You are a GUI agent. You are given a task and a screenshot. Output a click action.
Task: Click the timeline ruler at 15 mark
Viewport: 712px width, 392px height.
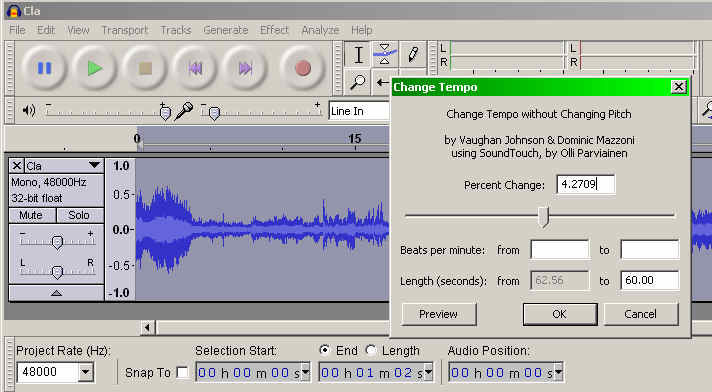tap(355, 139)
